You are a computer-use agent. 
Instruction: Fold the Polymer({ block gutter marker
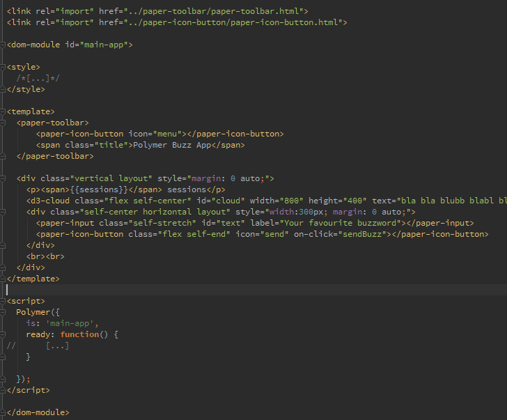(x=3, y=312)
